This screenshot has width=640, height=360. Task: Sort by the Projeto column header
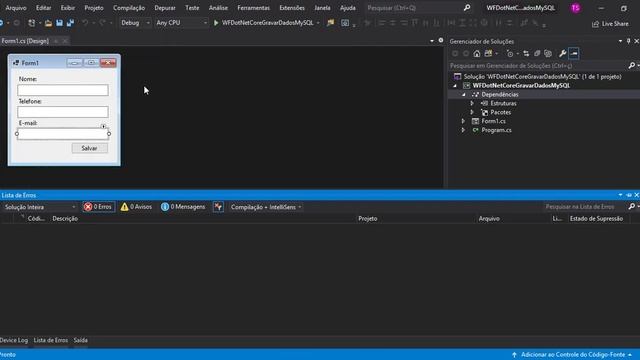point(368,219)
